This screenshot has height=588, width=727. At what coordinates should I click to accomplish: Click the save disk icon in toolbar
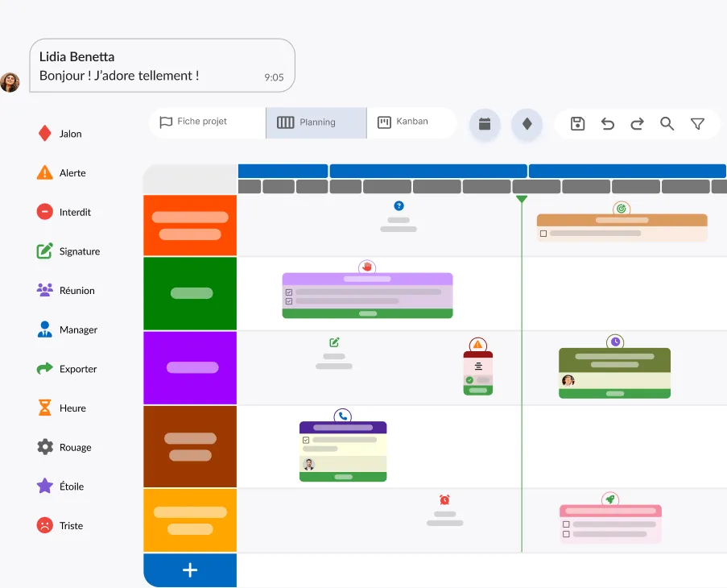(x=577, y=124)
